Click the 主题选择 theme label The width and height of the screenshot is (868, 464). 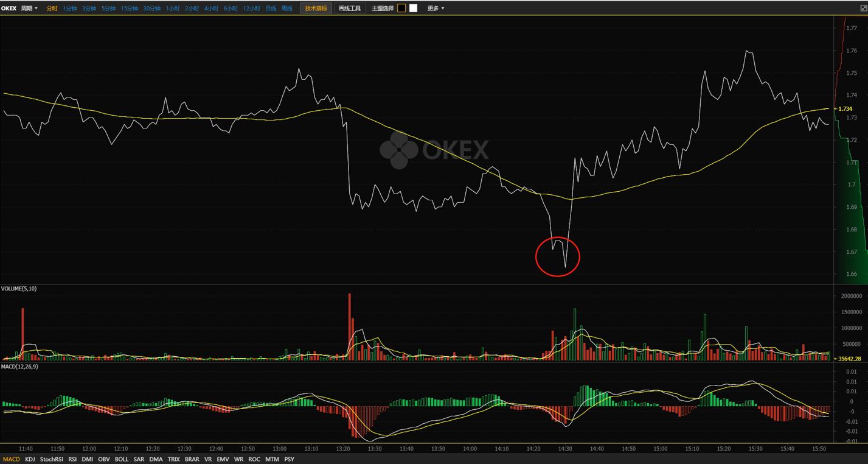[383, 9]
